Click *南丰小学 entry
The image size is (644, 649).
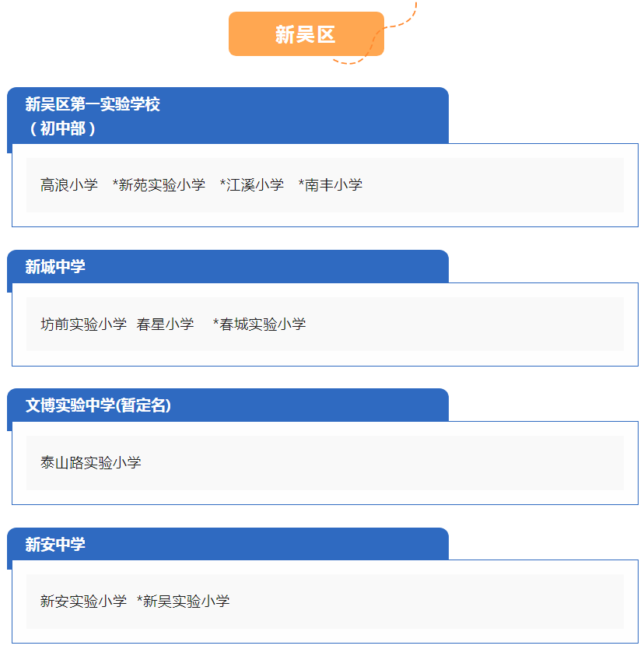pos(331,185)
